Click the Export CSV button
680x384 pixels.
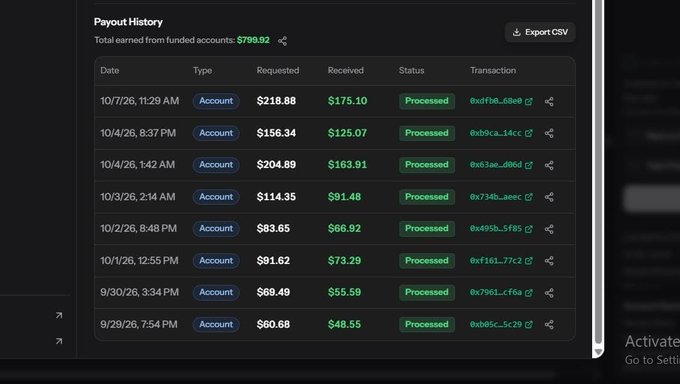[540, 32]
